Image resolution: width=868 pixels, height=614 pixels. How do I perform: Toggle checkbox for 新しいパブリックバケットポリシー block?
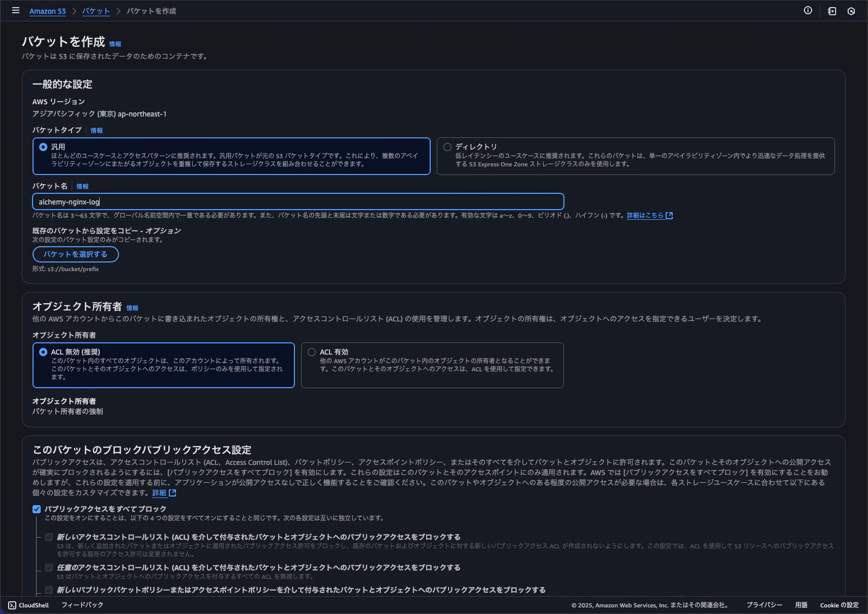coord(49,590)
